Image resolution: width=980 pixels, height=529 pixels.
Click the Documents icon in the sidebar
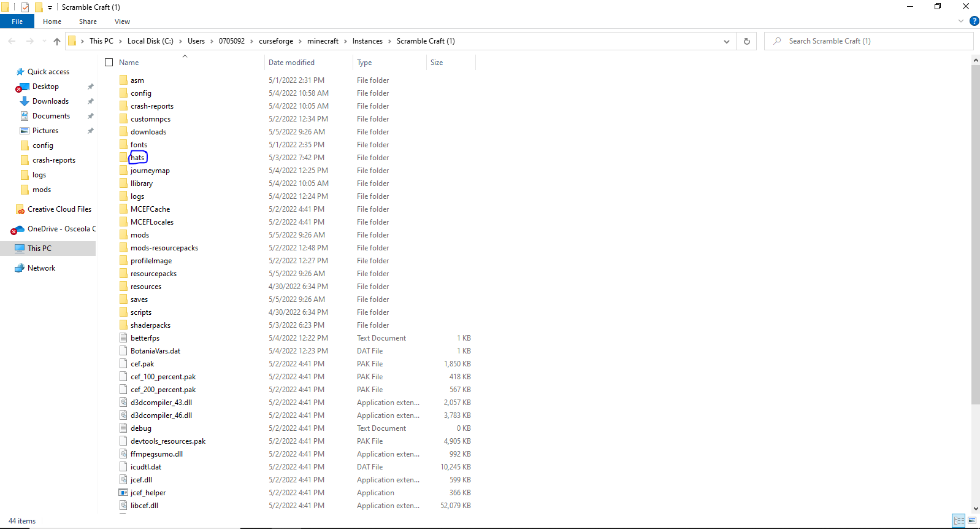click(25, 116)
